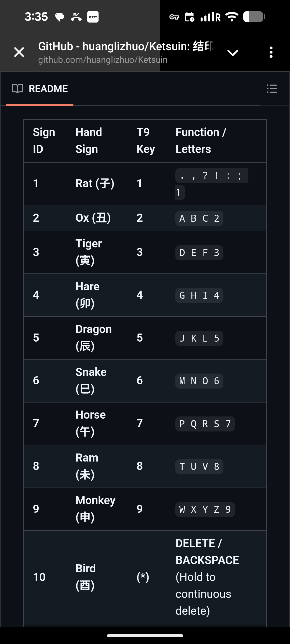Viewport: 290px width, 644px height.
Task: Tap the Wi-Fi status icon
Action: [x=232, y=17]
